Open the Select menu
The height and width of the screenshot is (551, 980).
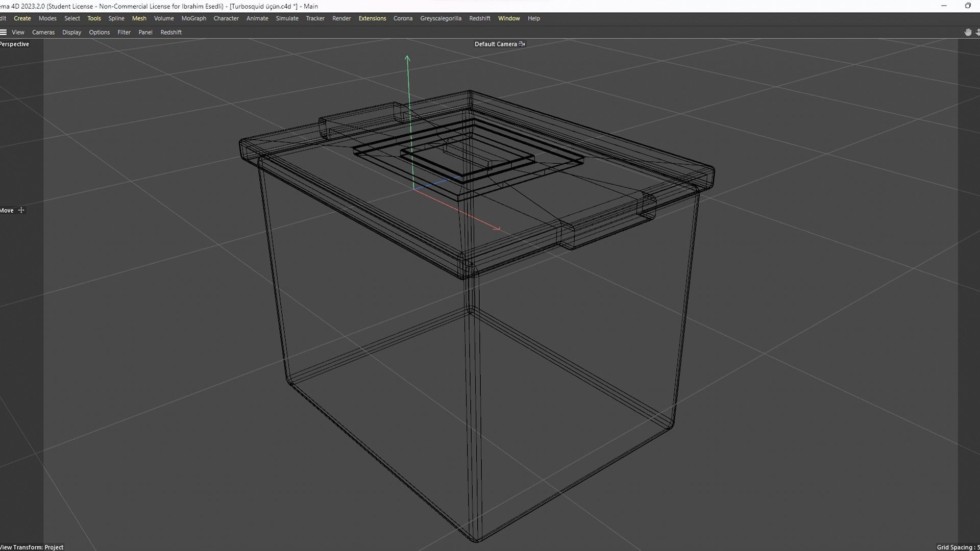click(72, 18)
